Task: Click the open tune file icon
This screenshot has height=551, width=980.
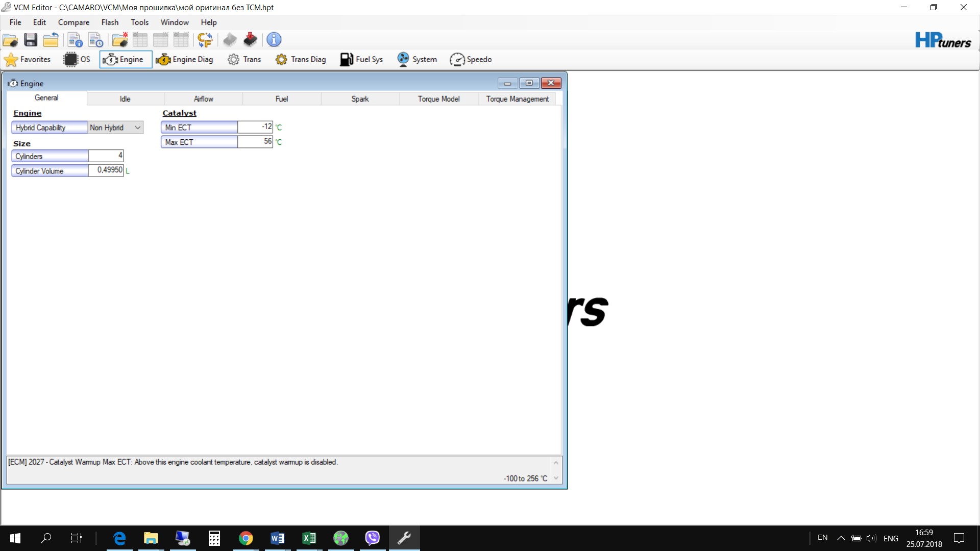Action: 10,40
